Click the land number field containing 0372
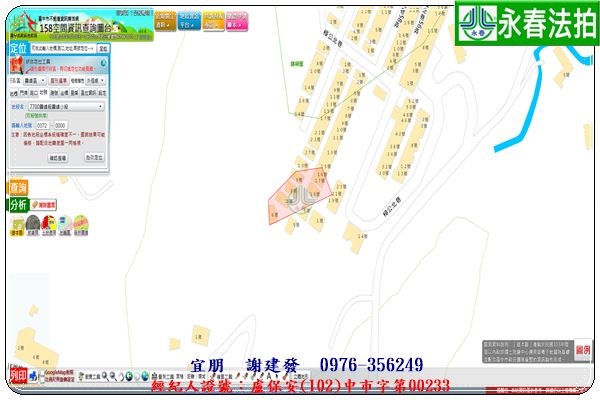Viewport: 600px width, 400px height. (x=42, y=126)
